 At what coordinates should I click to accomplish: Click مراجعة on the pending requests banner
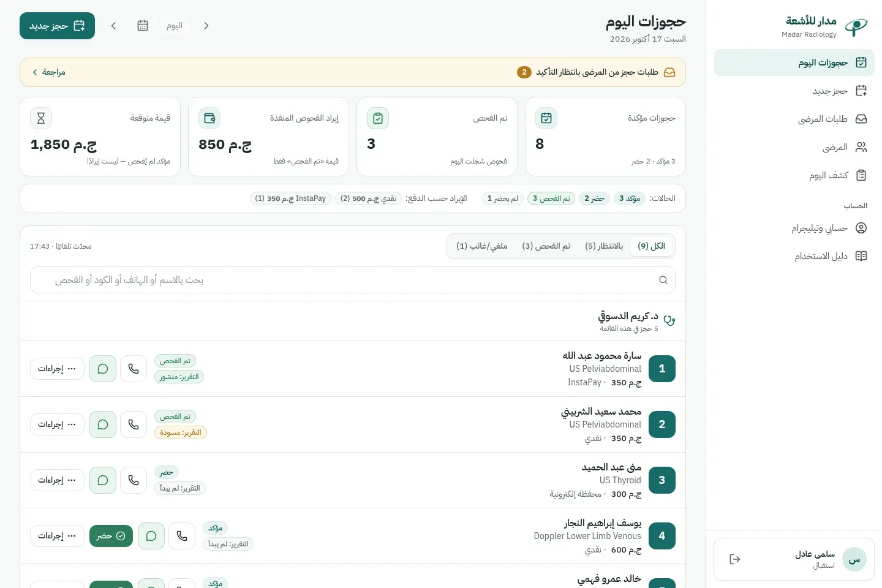49,72
